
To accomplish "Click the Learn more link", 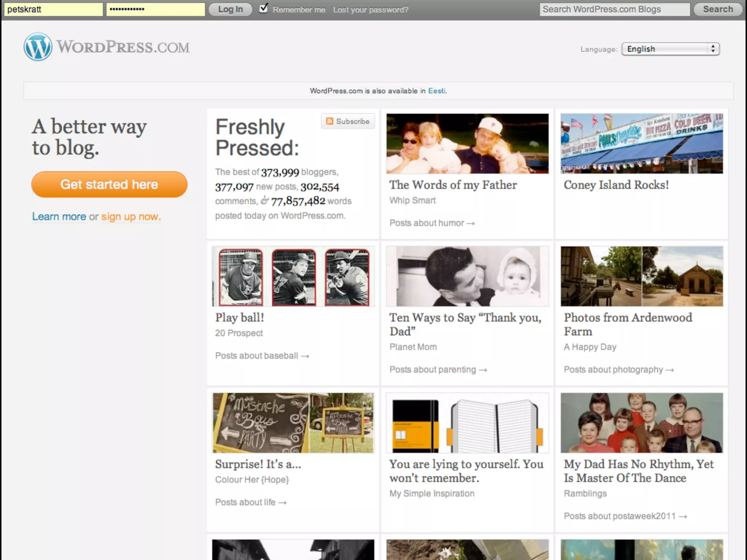I will 59,217.
